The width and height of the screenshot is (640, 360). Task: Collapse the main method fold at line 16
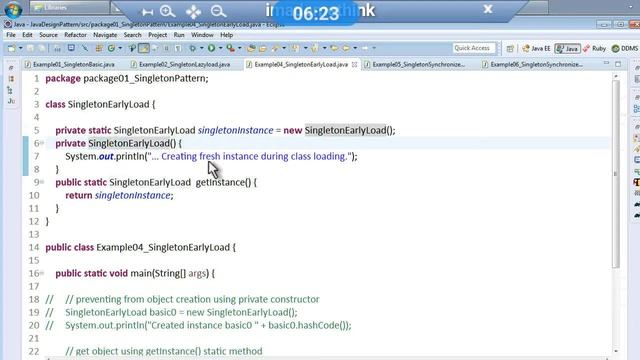(x=42, y=273)
